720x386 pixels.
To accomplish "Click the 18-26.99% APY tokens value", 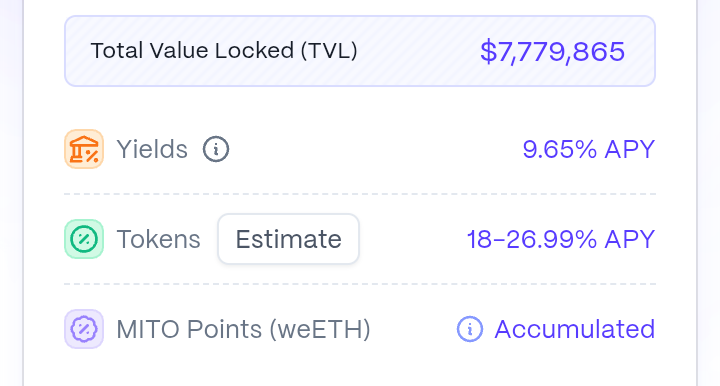I will coord(561,239).
